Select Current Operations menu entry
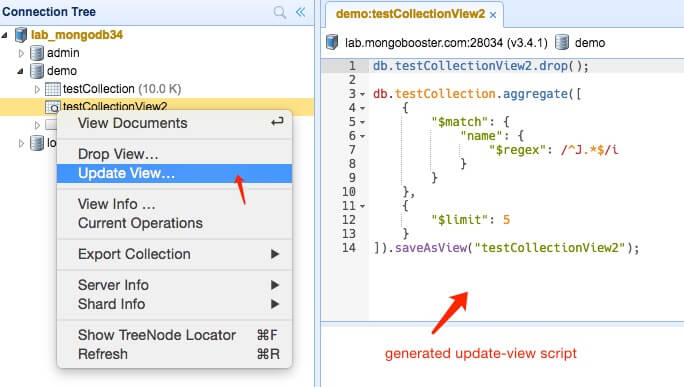684x387 pixels. coord(174,223)
